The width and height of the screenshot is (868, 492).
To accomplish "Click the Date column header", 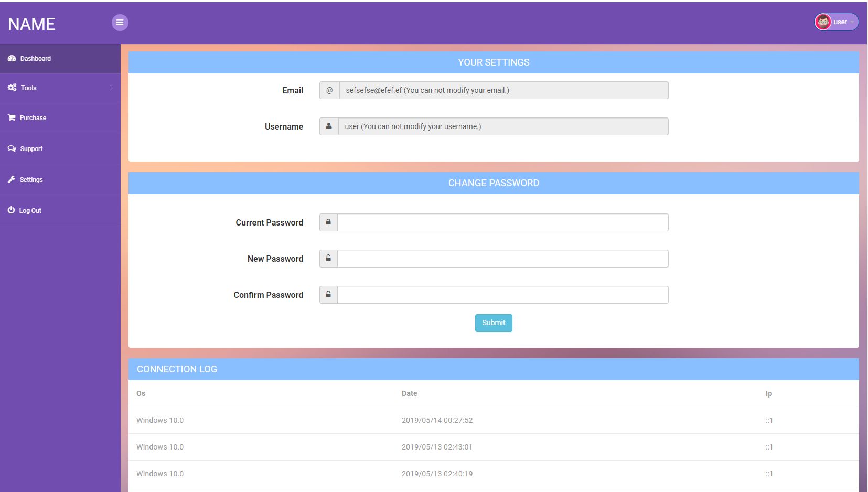I will [x=410, y=393].
